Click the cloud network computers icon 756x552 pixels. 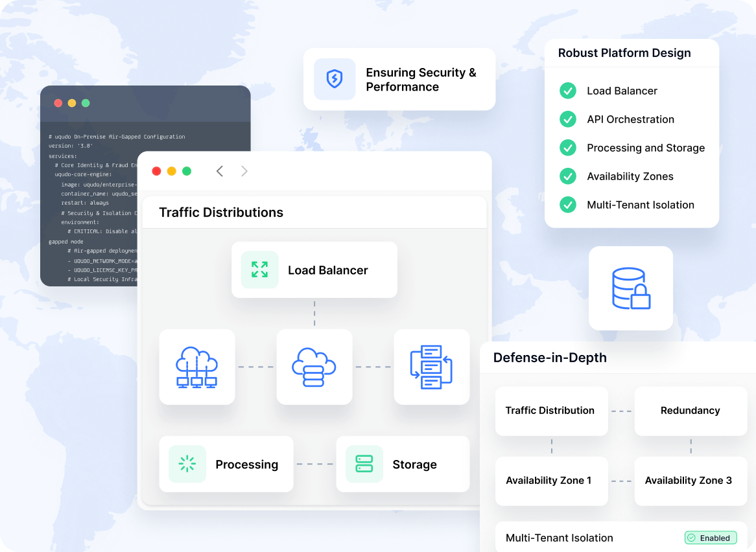(197, 367)
